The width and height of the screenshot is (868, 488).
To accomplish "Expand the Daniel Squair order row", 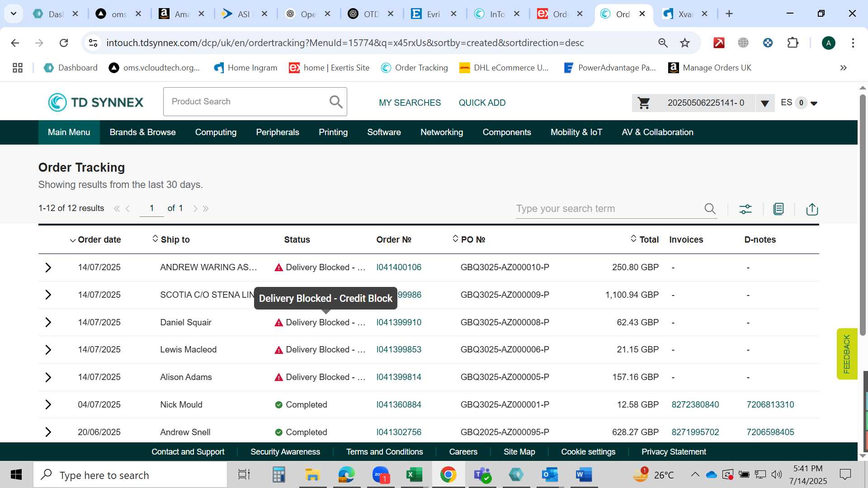I will point(48,323).
